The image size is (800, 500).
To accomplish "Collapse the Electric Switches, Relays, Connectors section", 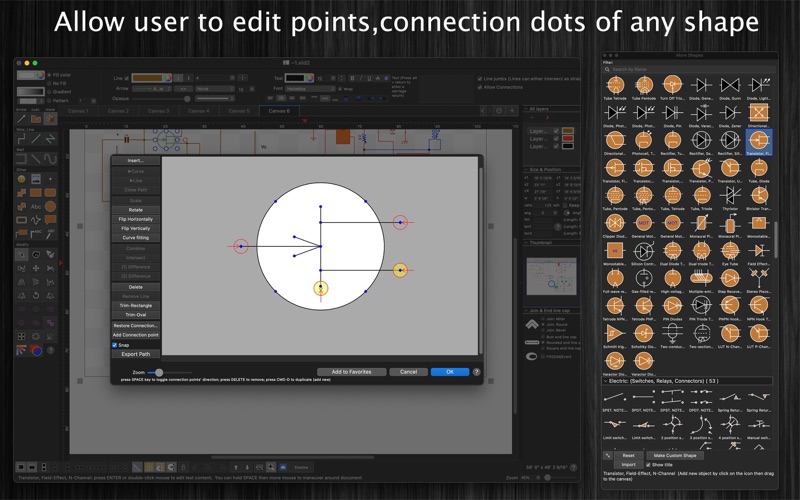I will coord(606,381).
